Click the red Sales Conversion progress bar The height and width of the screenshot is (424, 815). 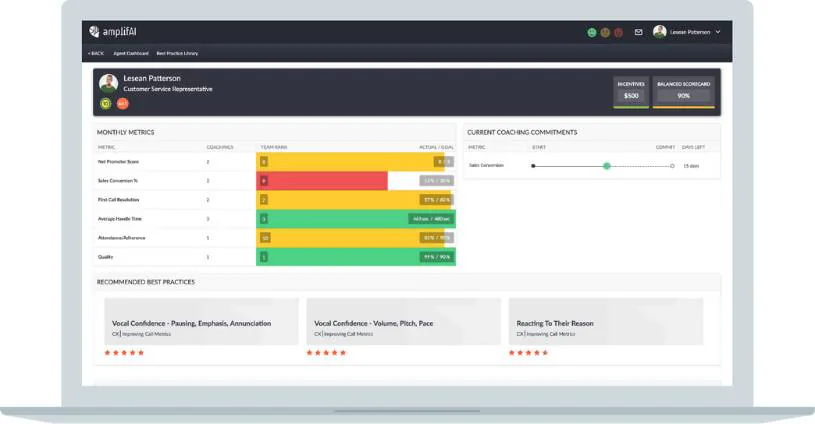pos(322,181)
